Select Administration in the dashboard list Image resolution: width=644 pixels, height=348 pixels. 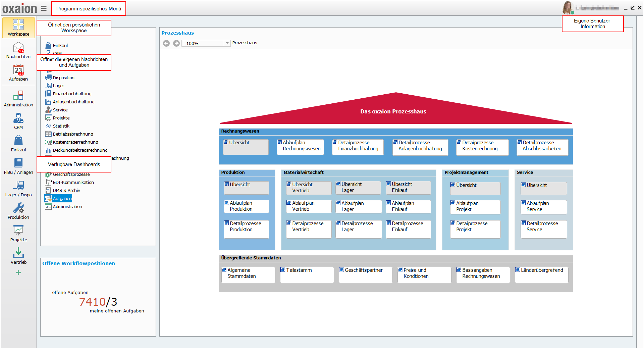63,206
